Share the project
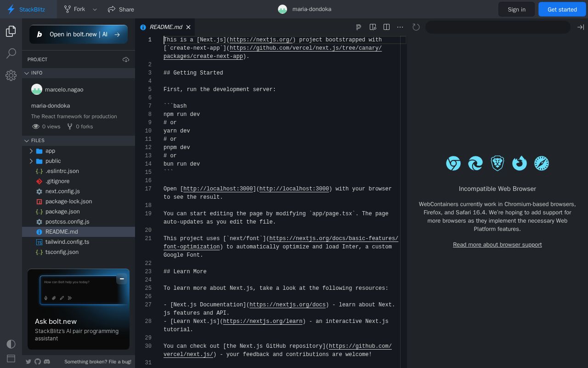 pos(121,9)
